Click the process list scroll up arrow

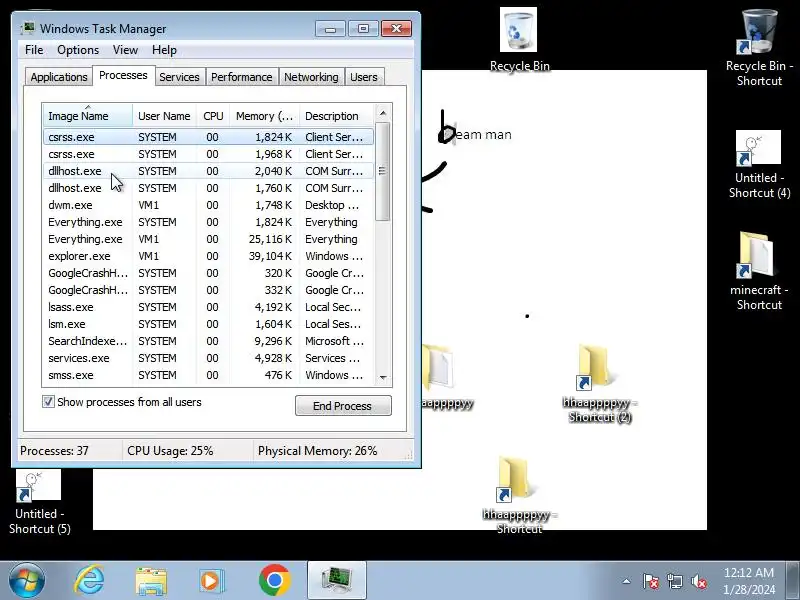click(383, 113)
